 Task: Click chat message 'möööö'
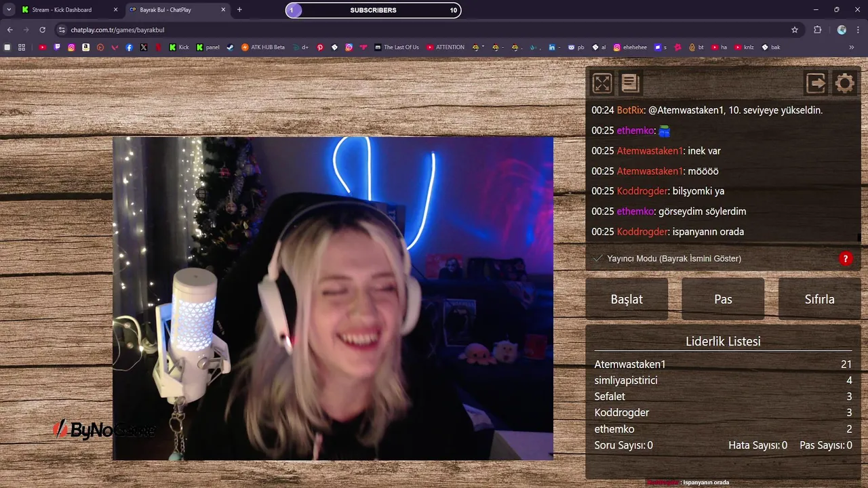pos(655,171)
